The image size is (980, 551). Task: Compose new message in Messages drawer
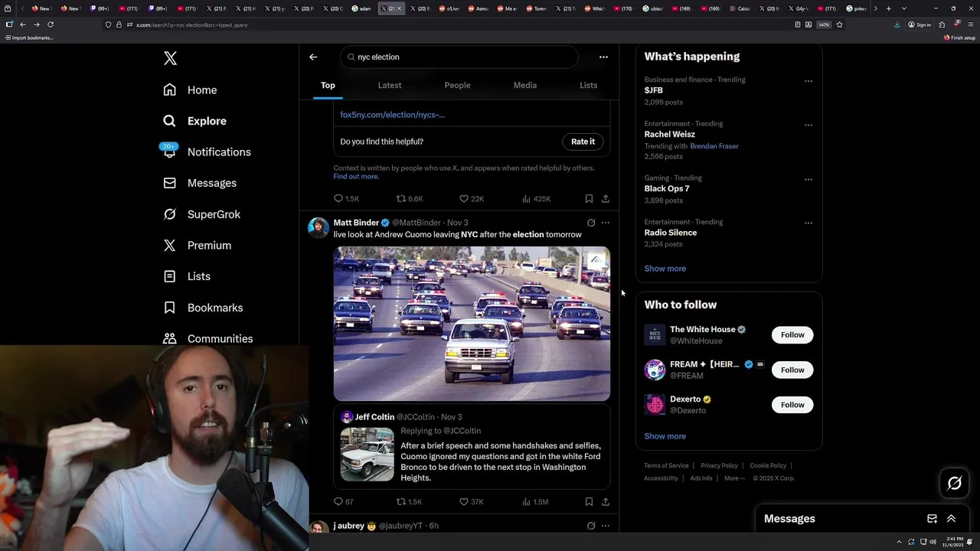(932, 519)
